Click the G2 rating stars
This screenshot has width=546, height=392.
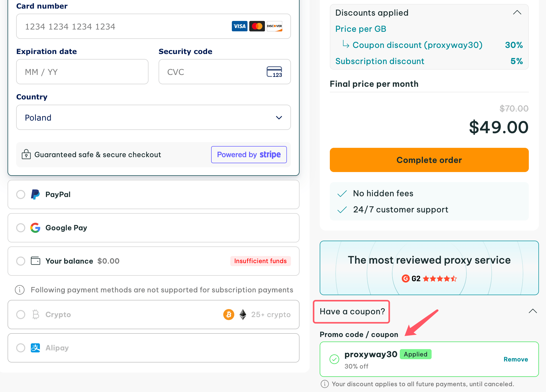[x=440, y=278]
